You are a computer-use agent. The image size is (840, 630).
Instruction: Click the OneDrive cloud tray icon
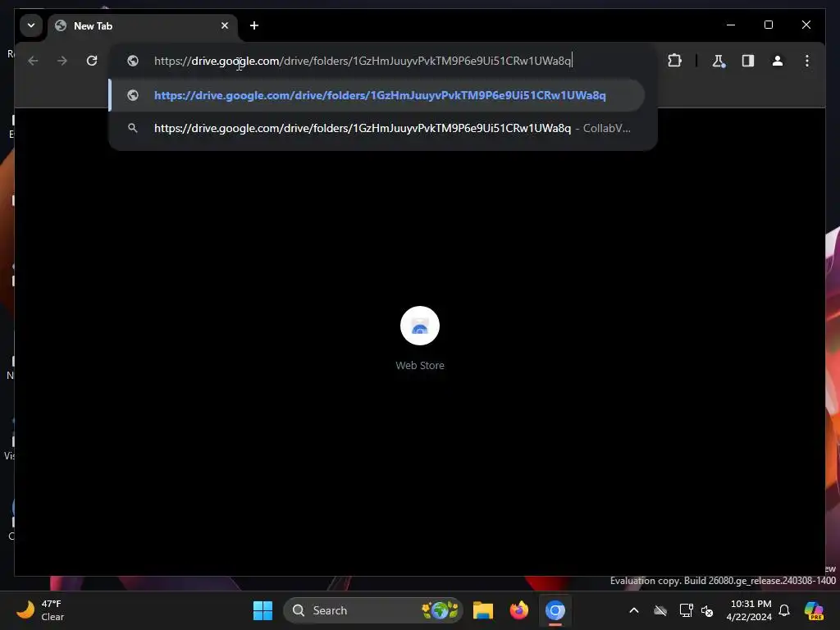click(660, 610)
